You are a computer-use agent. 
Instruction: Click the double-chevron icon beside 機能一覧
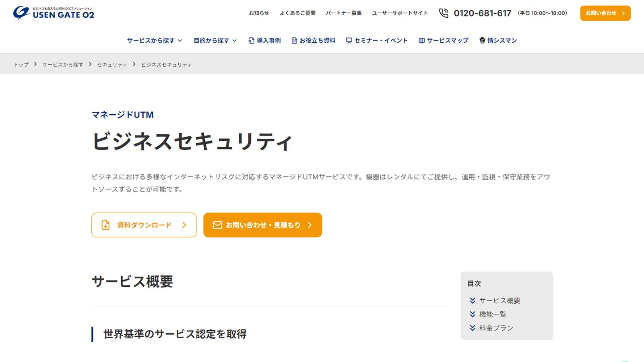(x=473, y=315)
